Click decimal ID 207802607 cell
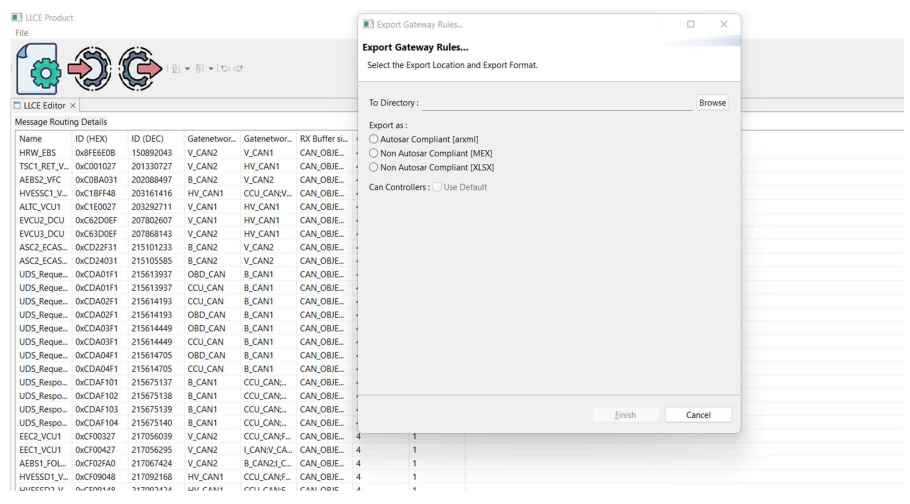Screen dimensions: 910x504 [x=151, y=221]
